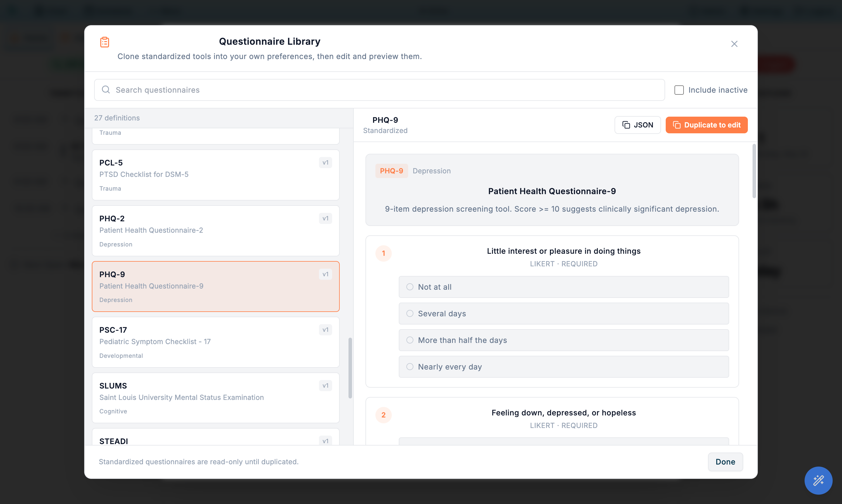Click Duplicate to edit button
The image size is (842, 504).
[x=706, y=125]
